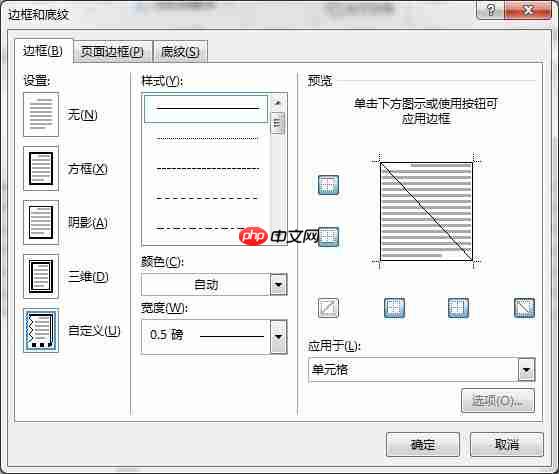
Task: Choose the solid line style
Action: click(x=206, y=109)
